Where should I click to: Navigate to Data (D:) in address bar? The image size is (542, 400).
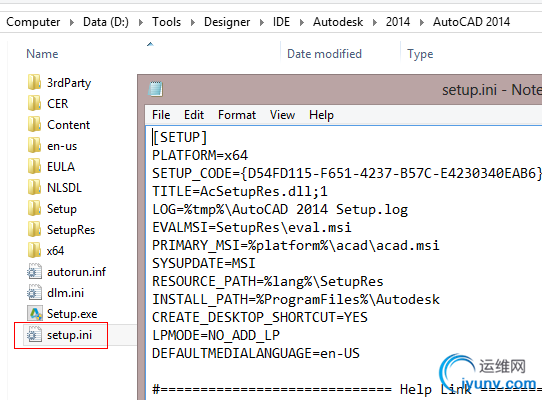tap(106, 22)
